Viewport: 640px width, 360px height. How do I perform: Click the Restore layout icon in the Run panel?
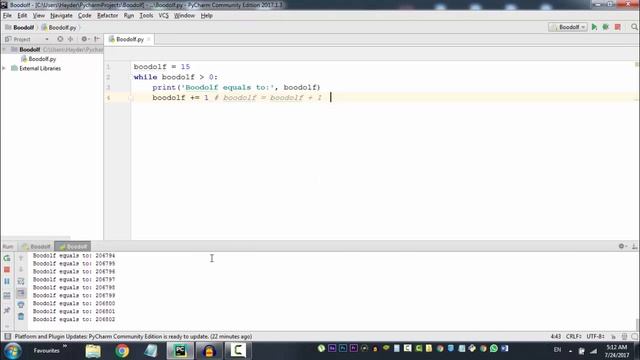(7, 296)
